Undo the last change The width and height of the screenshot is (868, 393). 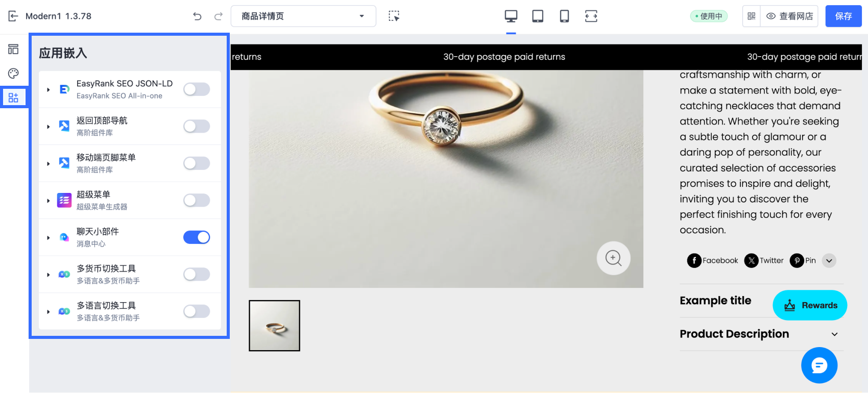[197, 16]
